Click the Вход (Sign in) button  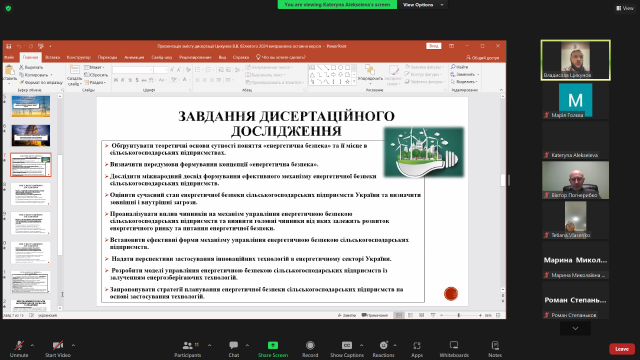433,46
